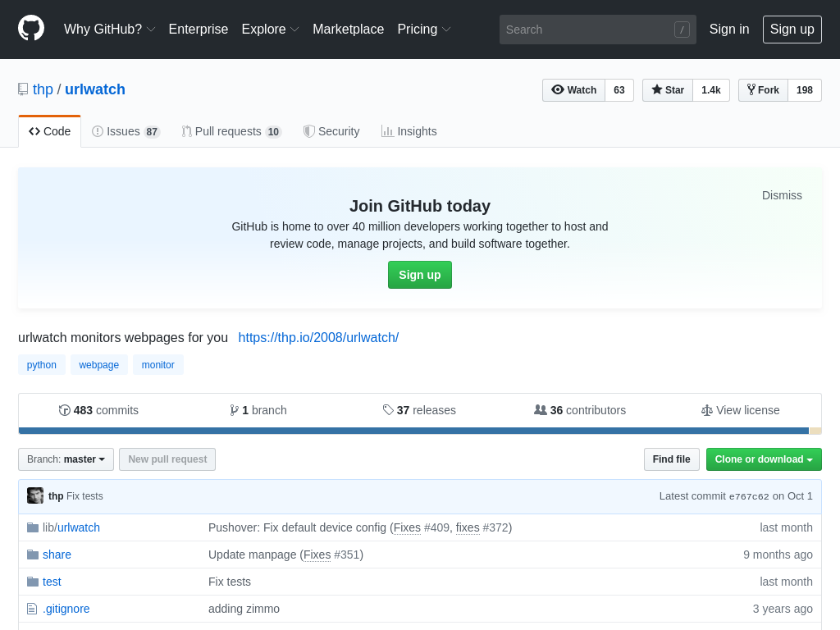Click the GitHub Octocat logo
Viewport: 840px width, 630px height.
[x=31, y=29]
